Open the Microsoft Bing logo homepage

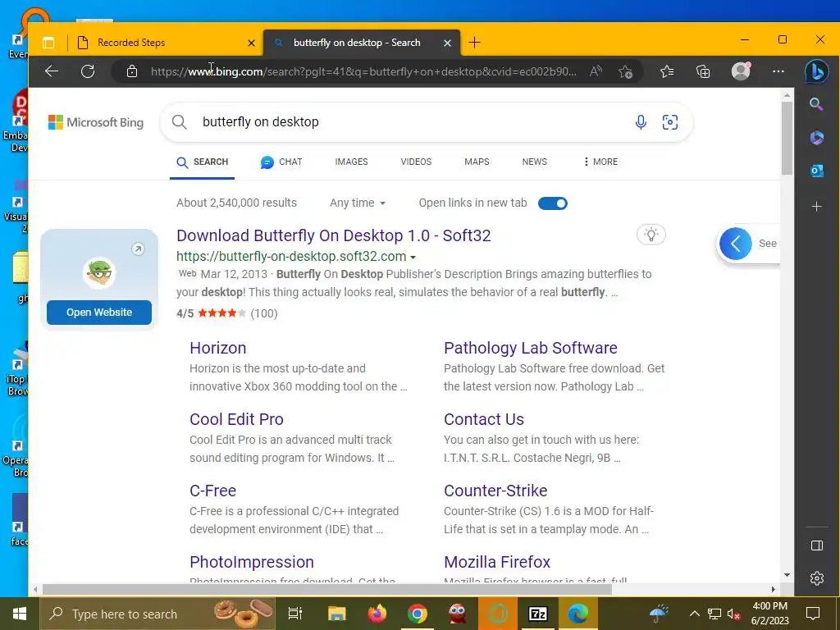tap(96, 122)
